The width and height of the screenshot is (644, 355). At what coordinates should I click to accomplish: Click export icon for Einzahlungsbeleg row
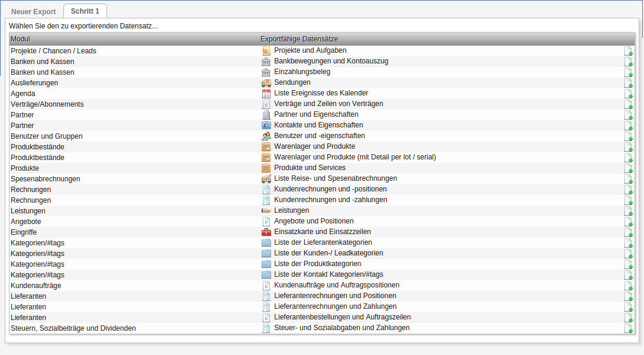(x=629, y=72)
